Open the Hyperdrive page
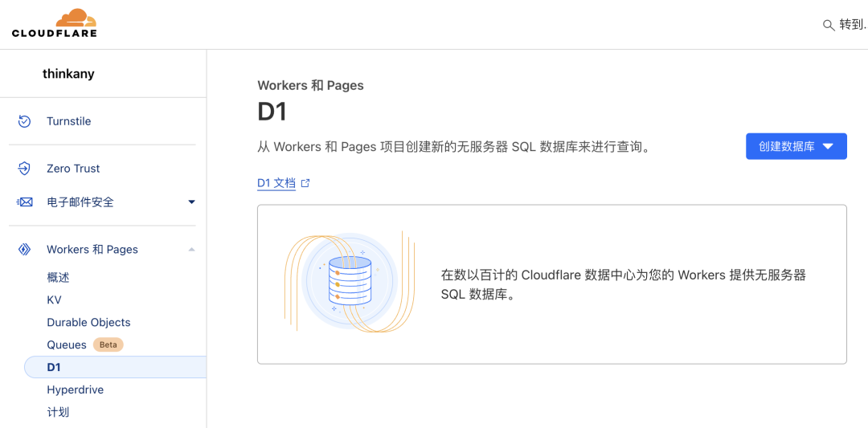868x428 pixels. tap(76, 389)
